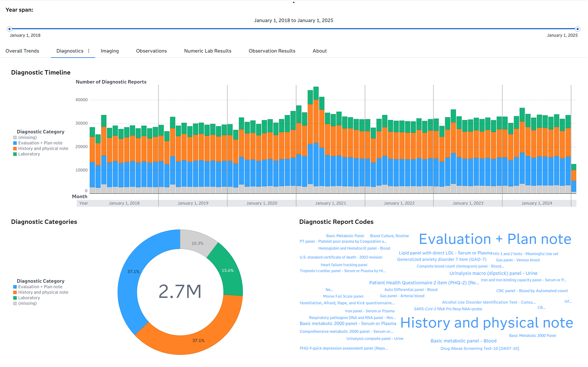Image resolution: width=588 pixels, height=367 pixels.
Task: Switch to the Observations tab
Action: tap(151, 51)
